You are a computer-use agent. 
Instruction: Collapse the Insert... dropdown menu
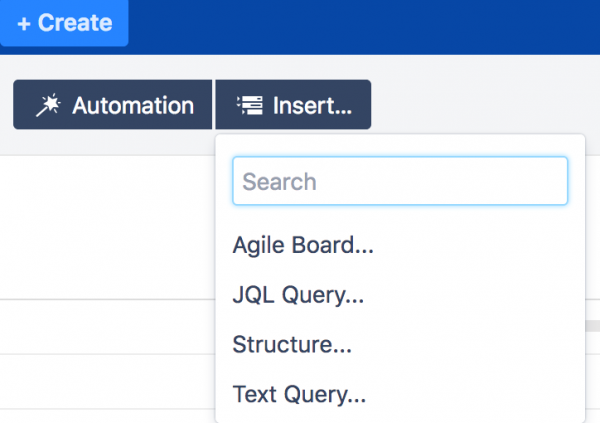pyautogui.click(x=293, y=105)
